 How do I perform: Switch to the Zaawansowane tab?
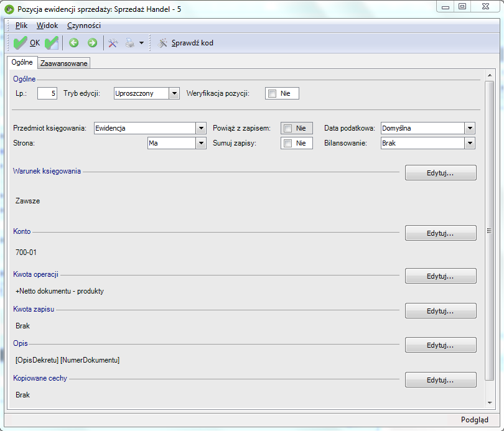pyautogui.click(x=63, y=63)
